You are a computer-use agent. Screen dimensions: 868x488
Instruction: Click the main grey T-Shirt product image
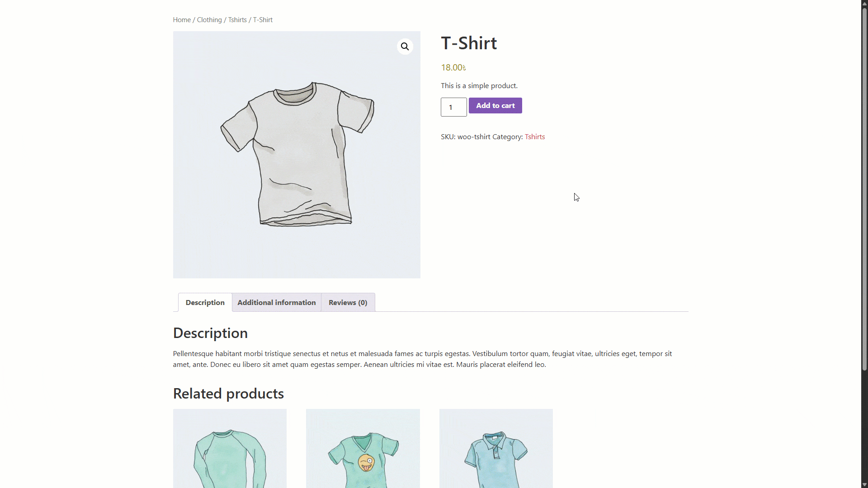[297, 155]
